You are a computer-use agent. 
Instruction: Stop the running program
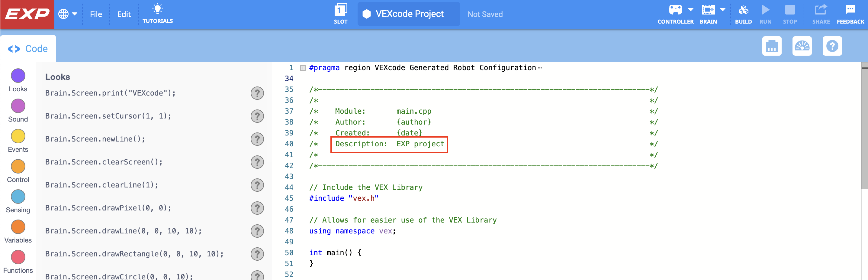coord(790,14)
